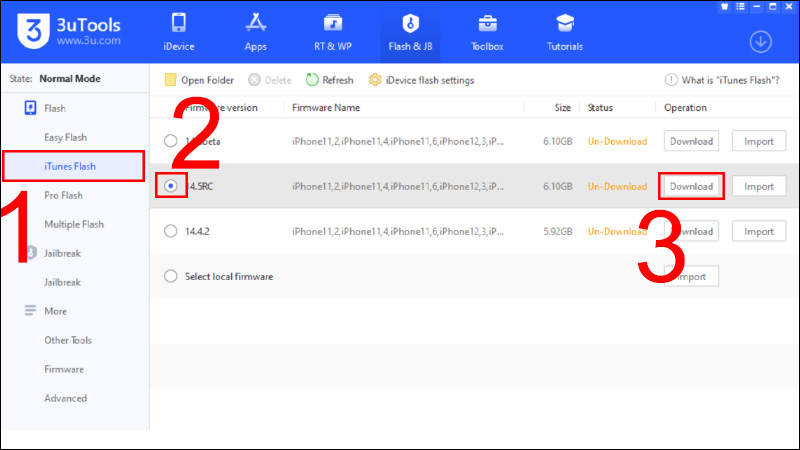Open Easy Flash in sidebar
This screenshot has height=450, width=800.
pyautogui.click(x=65, y=137)
